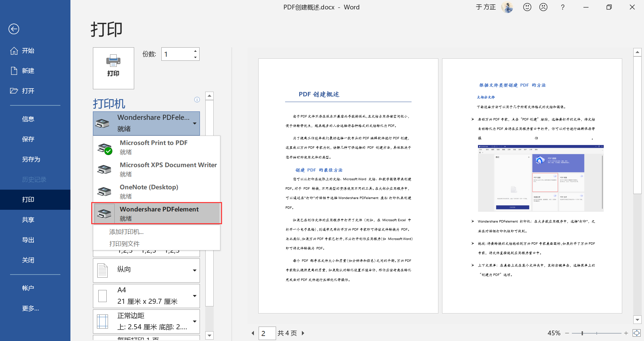Click the large 打印 print button
This screenshot has width=644, height=341.
tap(113, 68)
